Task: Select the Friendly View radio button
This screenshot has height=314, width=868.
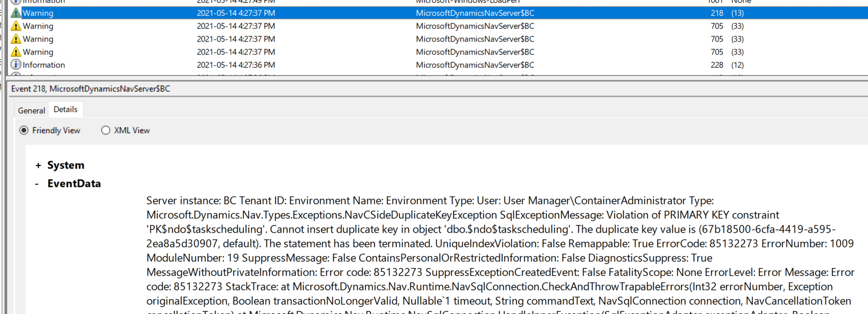Action: pos(24,131)
